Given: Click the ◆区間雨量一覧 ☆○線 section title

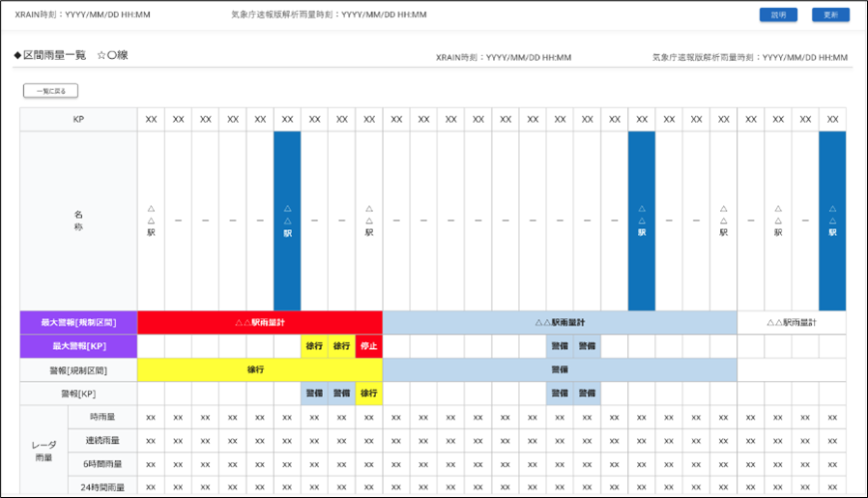Looking at the screenshot, I should coord(71,55).
